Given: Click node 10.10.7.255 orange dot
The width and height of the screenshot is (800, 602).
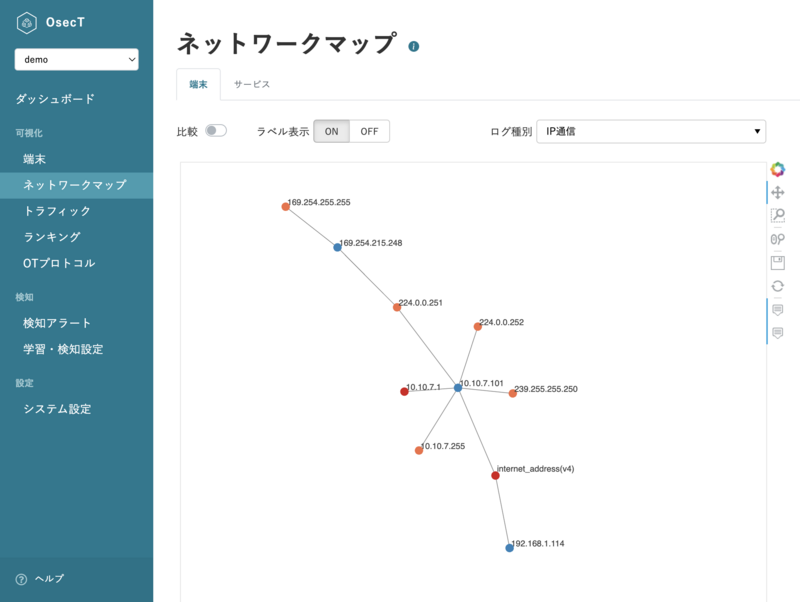Looking at the screenshot, I should click(419, 450).
